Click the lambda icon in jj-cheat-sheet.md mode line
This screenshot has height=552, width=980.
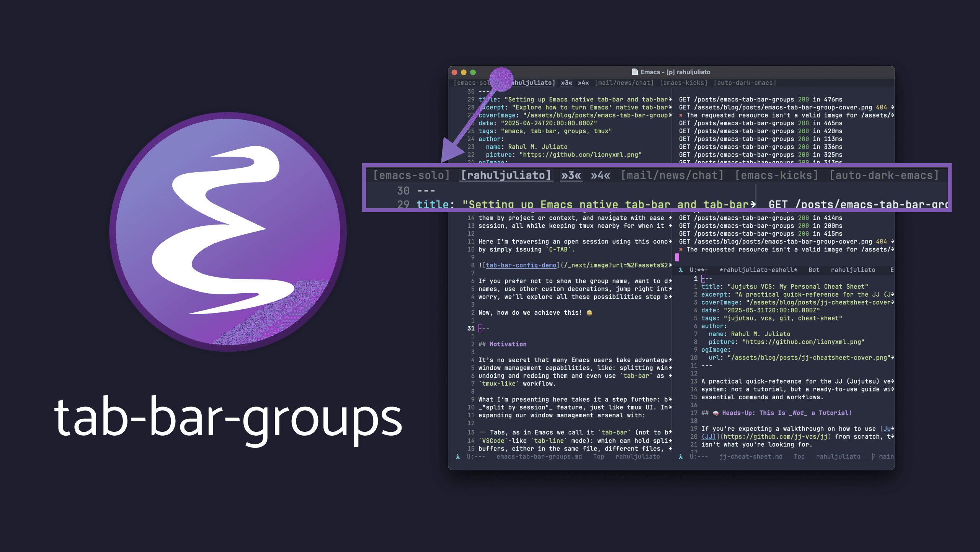(680, 456)
